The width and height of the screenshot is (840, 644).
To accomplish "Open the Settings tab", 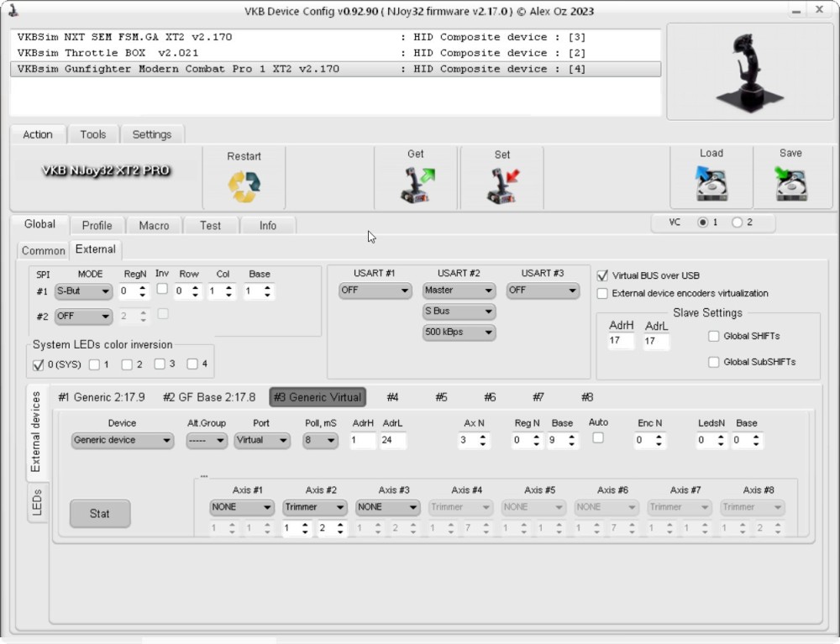I will coord(152,134).
